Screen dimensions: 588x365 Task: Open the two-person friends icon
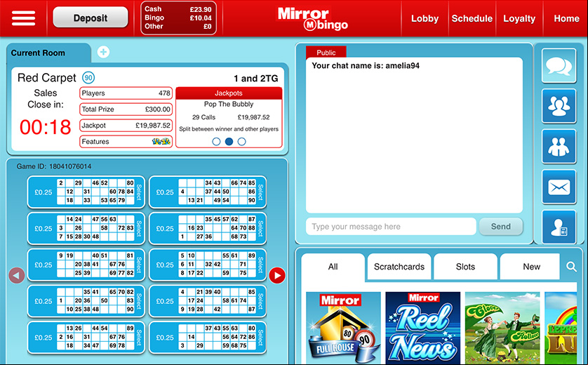(559, 146)
